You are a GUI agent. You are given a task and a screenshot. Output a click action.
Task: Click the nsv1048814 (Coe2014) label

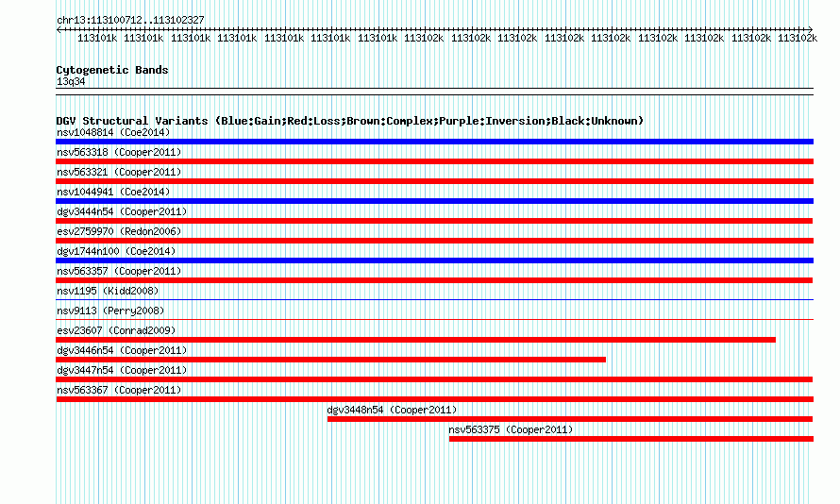(x=113, y=132)
